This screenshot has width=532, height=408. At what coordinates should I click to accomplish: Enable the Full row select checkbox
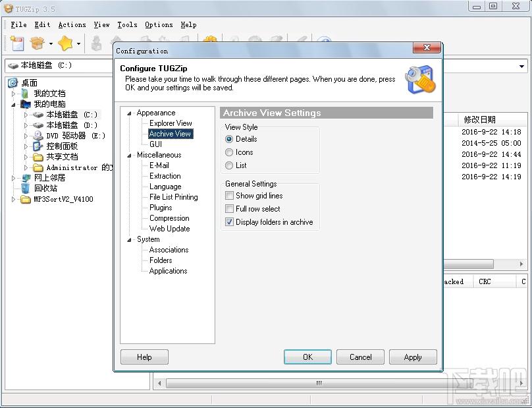pos(229,208)
